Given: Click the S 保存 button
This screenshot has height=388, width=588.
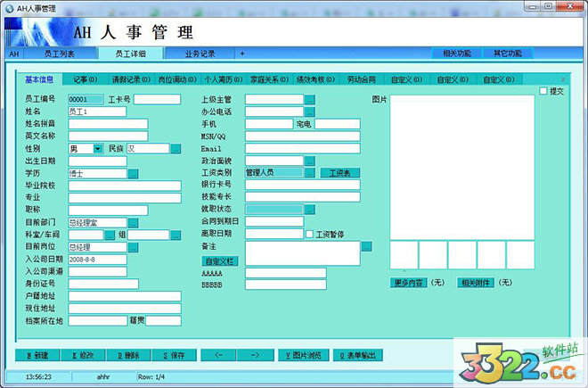Looking at the screenshot, I should coord(175,355).
